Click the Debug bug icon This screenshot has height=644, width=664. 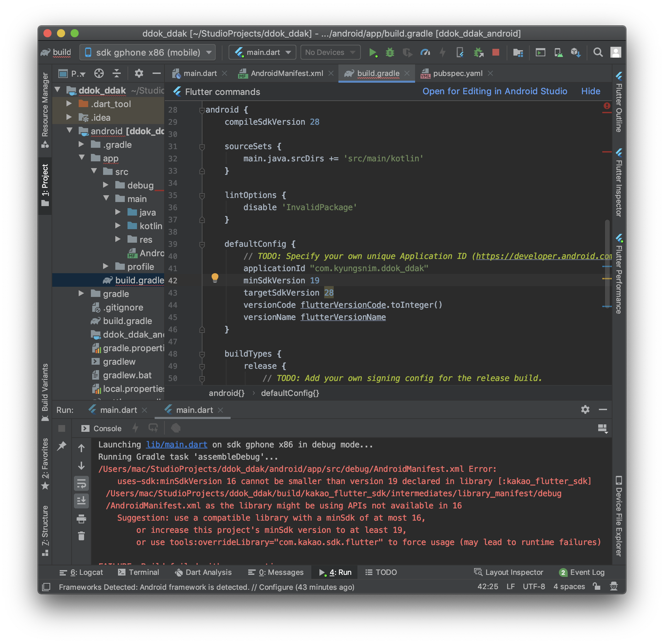click(x=390, y=53)
